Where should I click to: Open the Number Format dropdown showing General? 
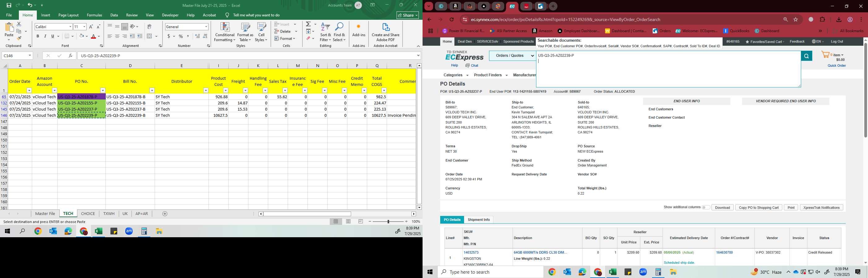[x=206, y=27]
